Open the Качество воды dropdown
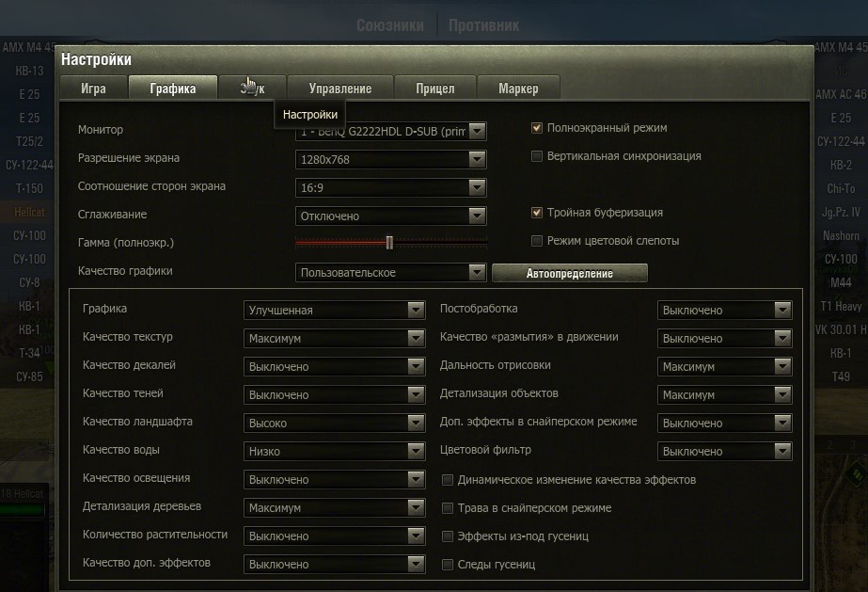The image size is (868, 592). (x=416, y=451)
